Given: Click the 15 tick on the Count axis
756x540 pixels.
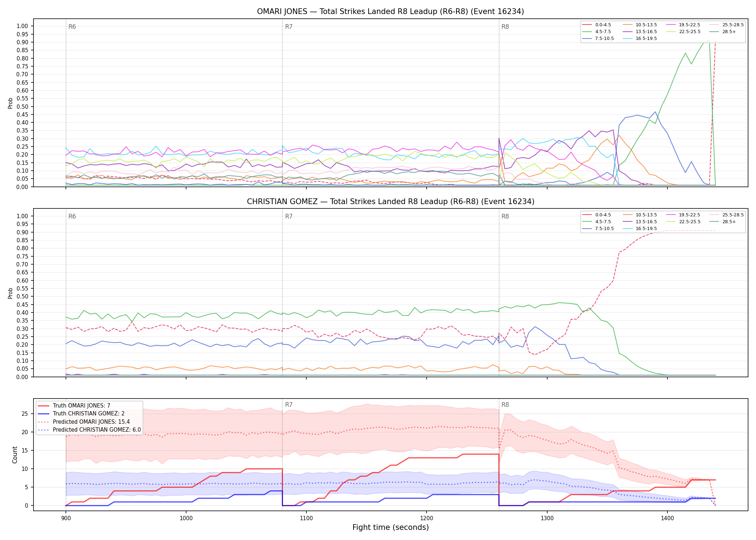Looking at the screenshot, I should click(x=24, y=450).
